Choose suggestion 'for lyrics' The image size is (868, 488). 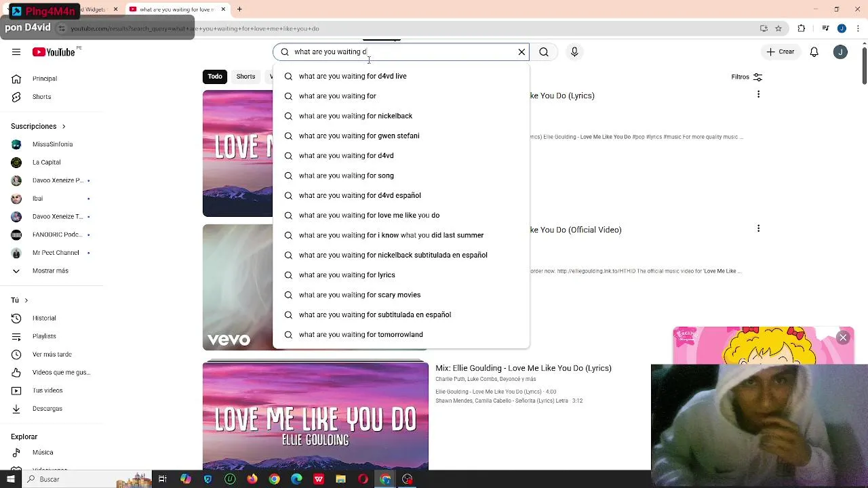401,275
